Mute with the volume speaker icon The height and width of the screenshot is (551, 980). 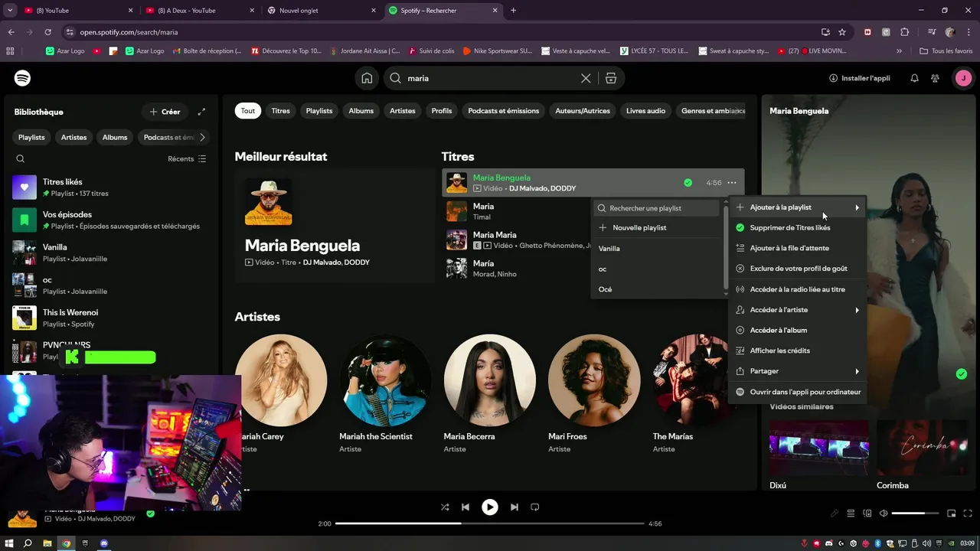tap(883, 514)
